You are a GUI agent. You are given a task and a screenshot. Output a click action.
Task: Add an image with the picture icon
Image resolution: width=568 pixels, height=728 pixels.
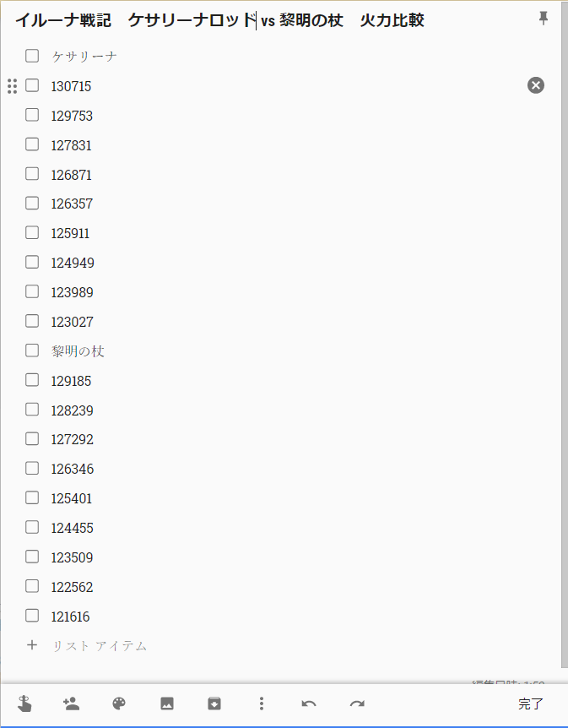pyautogui.click(x=167, y=704)
